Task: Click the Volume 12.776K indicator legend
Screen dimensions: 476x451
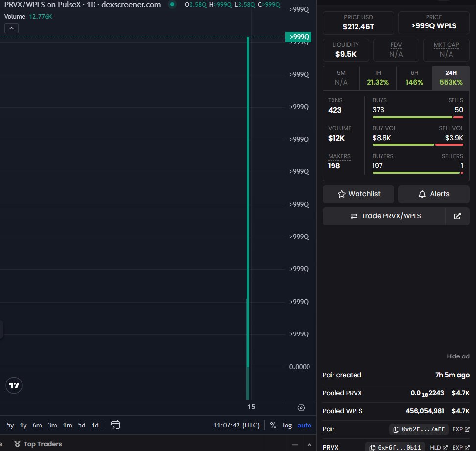Action: tap(28, 16)
